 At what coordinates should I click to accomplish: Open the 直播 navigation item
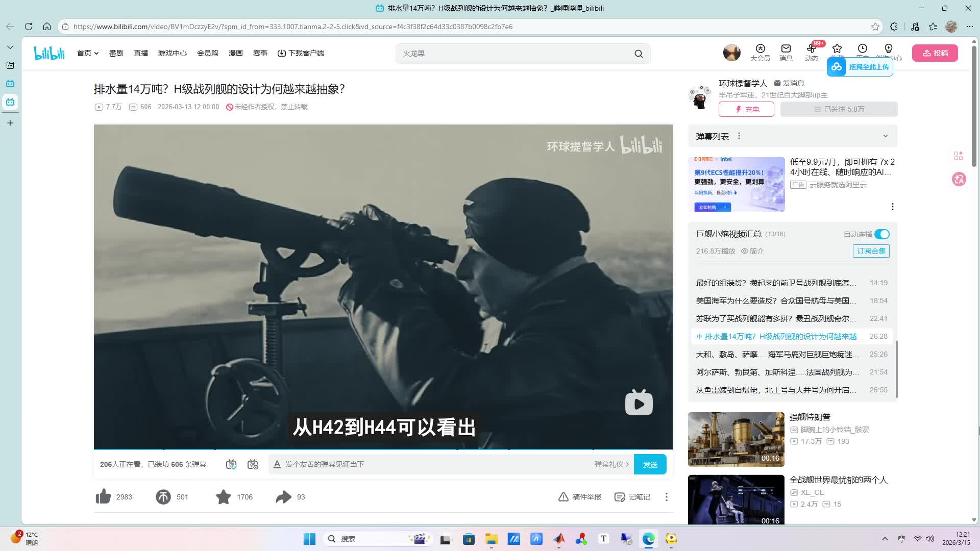click(x=141, y=53)
